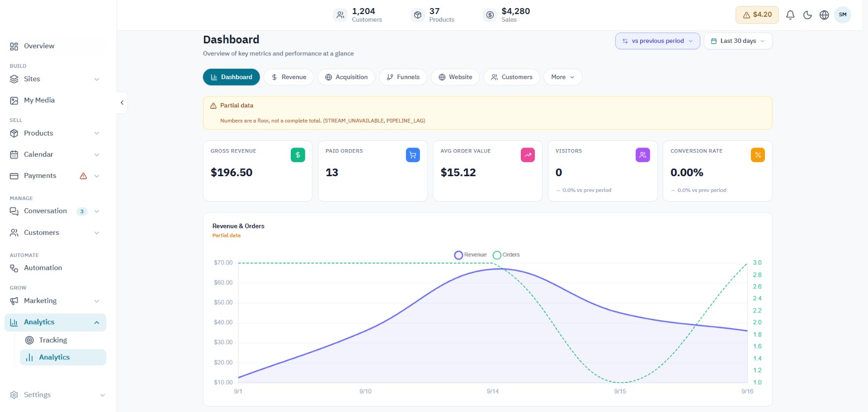Click the Customers people icon in sidebar
Viewport: 868px width, 412px height.
pyautogui.click(x=14, y=233)
